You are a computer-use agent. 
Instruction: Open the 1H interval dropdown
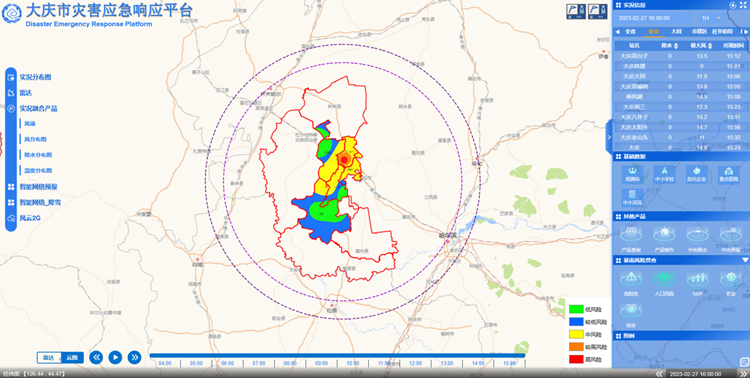click(711, 18)
